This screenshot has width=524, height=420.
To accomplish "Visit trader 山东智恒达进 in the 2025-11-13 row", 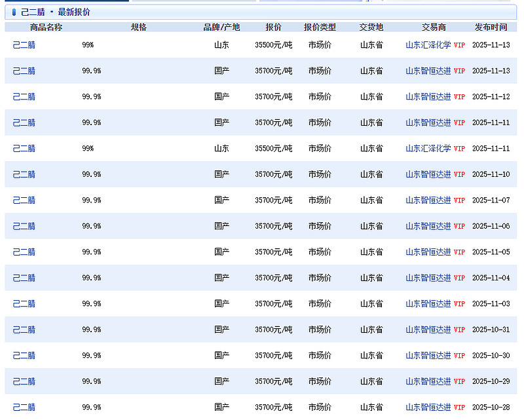I will pos(428,71).
